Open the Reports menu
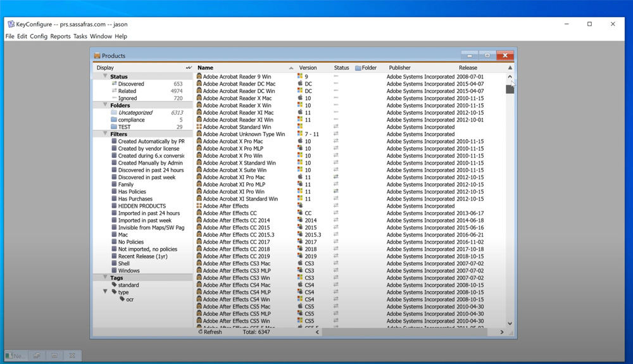 tap(60, 36)
